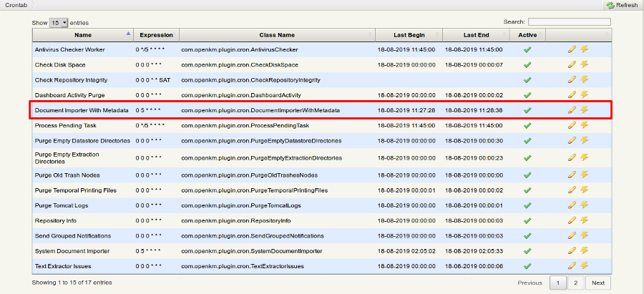Edit the Send Grouped Notifications job
Viewport: 644px width, 294px height.
(571, 235)
